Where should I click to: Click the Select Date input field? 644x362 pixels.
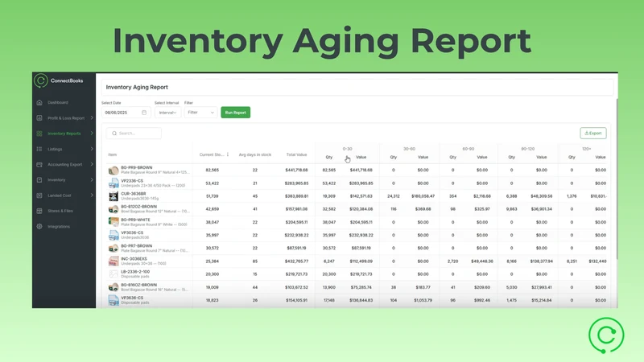pos(126,113)
